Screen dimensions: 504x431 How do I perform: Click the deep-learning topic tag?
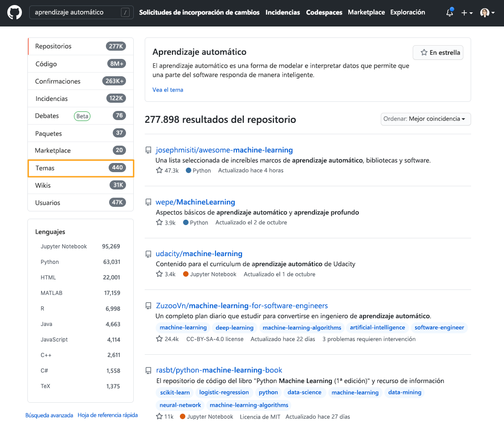tap(234, 327)
